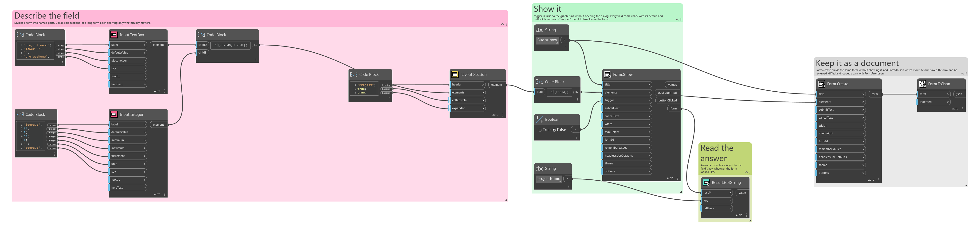The image size is (980, 225).
Task: Click the AUTO lacing label on Input.Integer
Action: pos(157,195)
